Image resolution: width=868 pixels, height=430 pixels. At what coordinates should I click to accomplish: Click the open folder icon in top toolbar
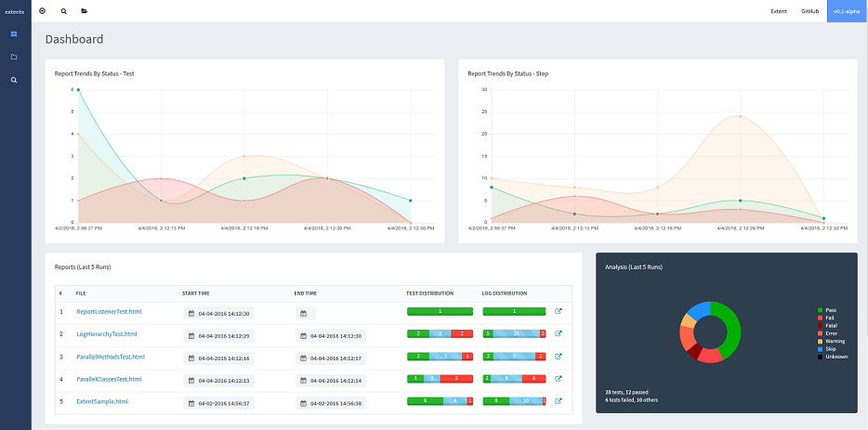84,11
